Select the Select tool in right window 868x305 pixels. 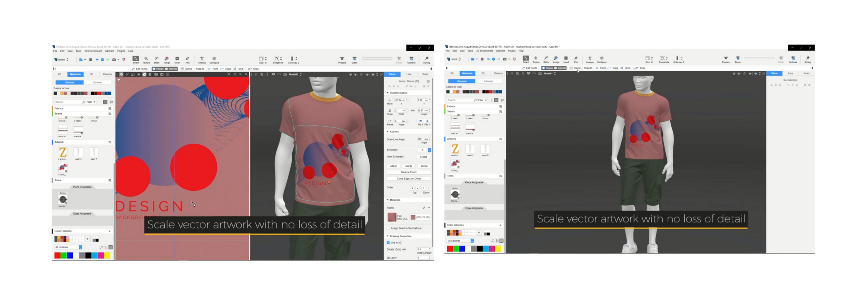click(x=526, y=59)
